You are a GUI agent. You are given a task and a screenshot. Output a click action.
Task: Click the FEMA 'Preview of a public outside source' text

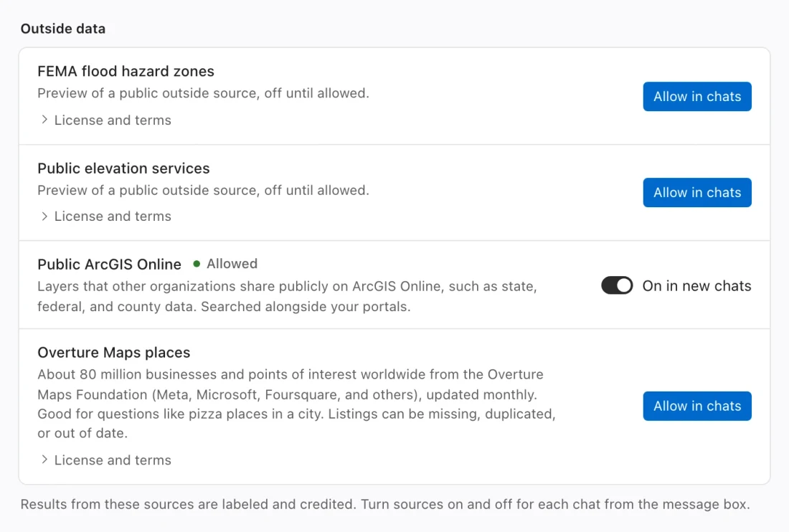pyautogui.click(x=203, y=93)
